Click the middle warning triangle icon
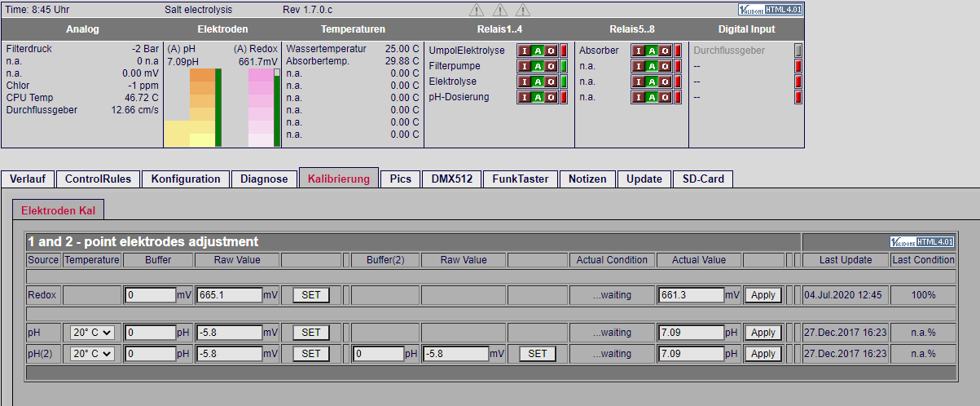 pos(500,11)
